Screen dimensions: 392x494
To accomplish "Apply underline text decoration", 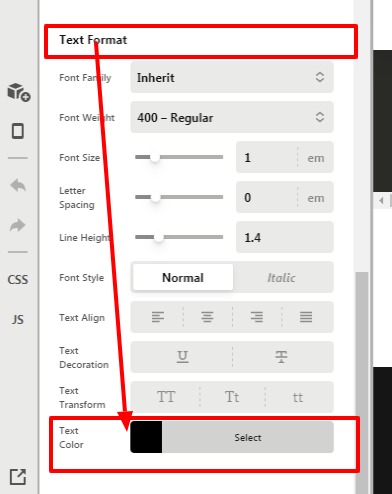I will click(x=182, y=357).
